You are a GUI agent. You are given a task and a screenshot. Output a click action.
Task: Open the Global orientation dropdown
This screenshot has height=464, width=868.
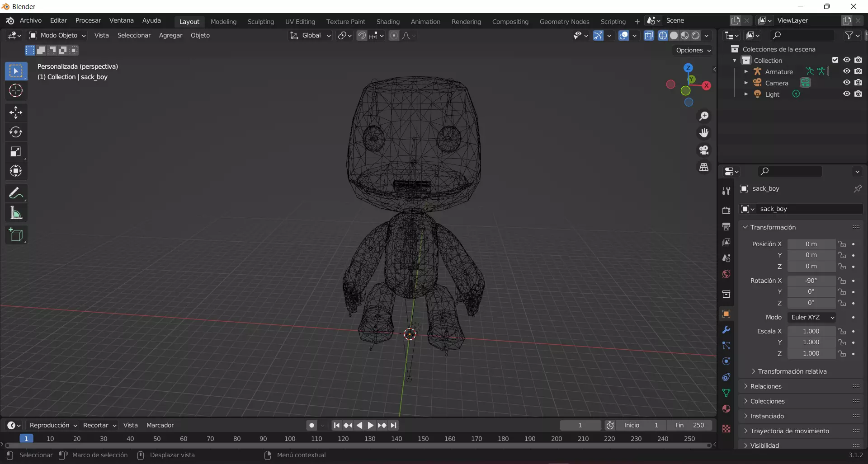(311, 35)
